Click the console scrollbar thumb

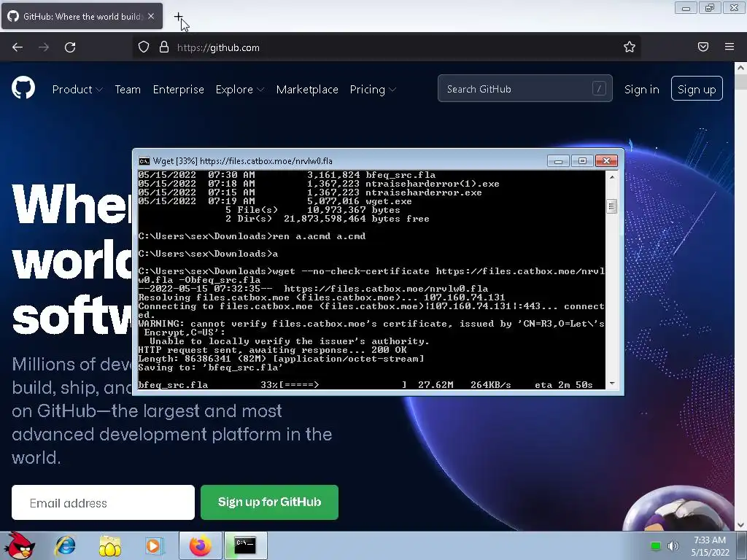612,206
